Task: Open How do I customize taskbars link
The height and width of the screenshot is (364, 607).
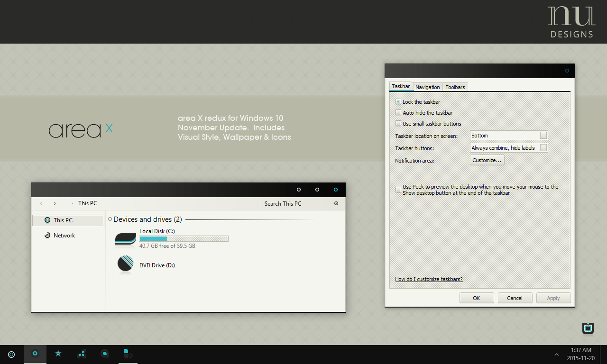Action: coord(429,279)
